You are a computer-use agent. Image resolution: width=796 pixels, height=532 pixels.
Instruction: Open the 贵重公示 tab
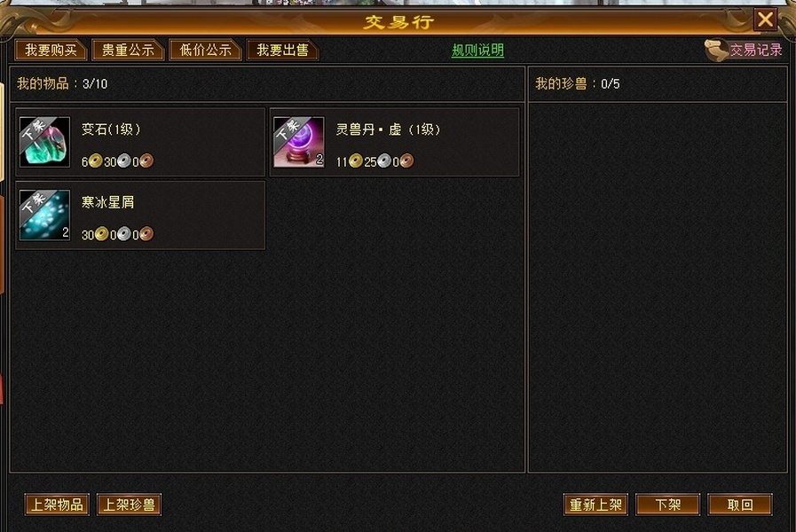pos(128,51)
